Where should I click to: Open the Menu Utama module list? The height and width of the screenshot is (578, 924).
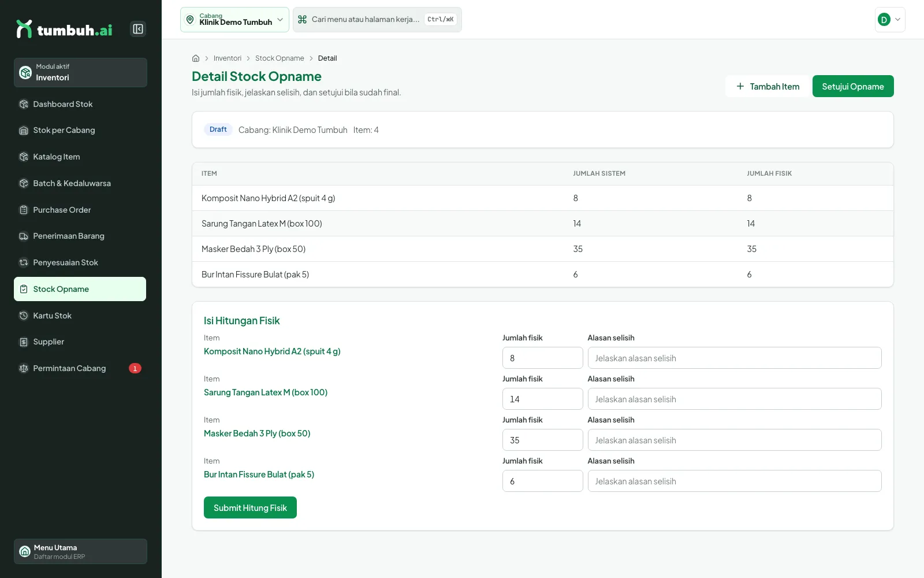tap(80, 551)
